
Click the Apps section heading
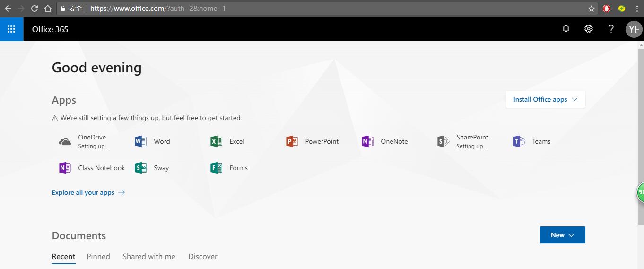tap(64, 100)
